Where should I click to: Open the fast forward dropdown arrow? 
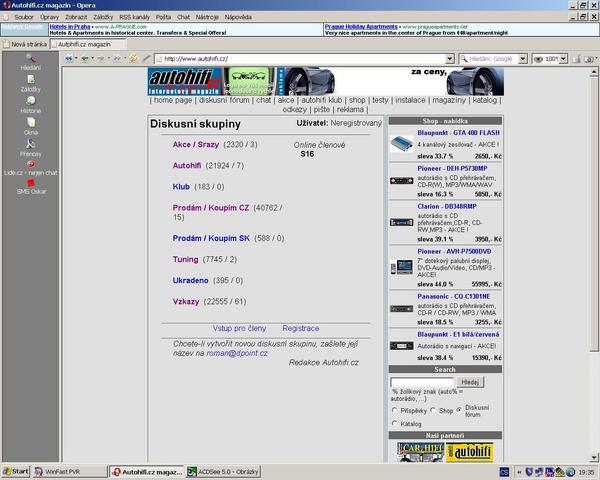click(x=125, y=59)
